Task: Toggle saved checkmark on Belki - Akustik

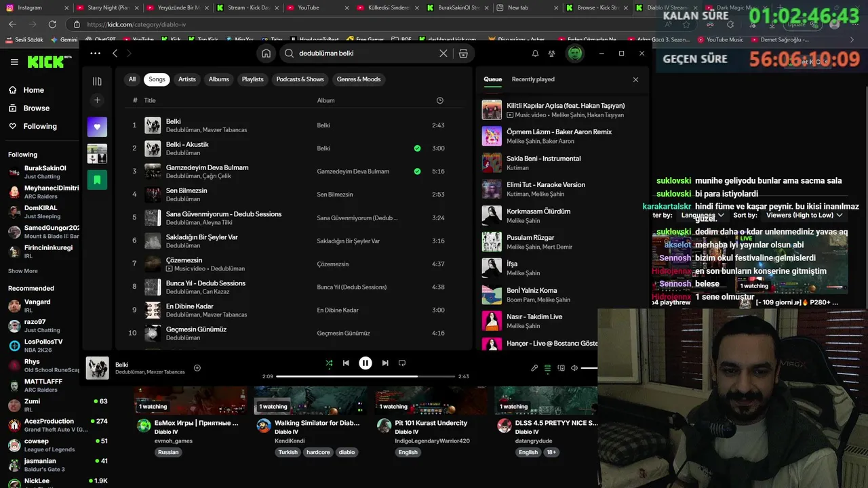Action: [417, 148]
